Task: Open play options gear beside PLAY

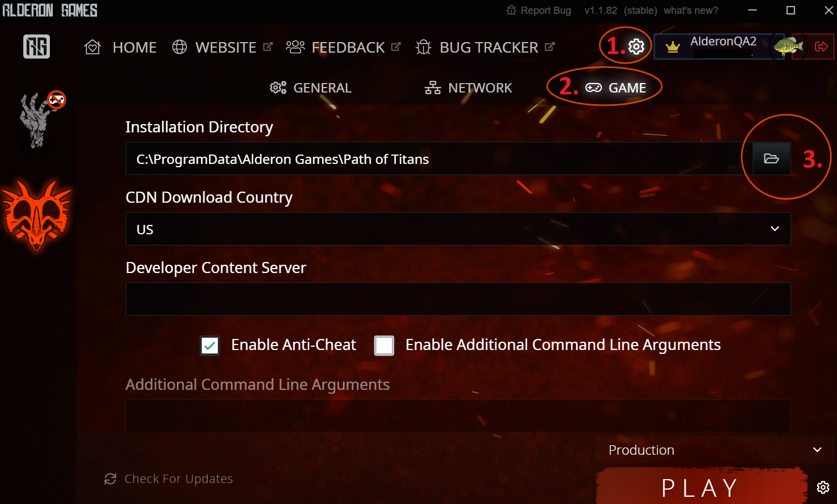Action: tap(823, 487)
